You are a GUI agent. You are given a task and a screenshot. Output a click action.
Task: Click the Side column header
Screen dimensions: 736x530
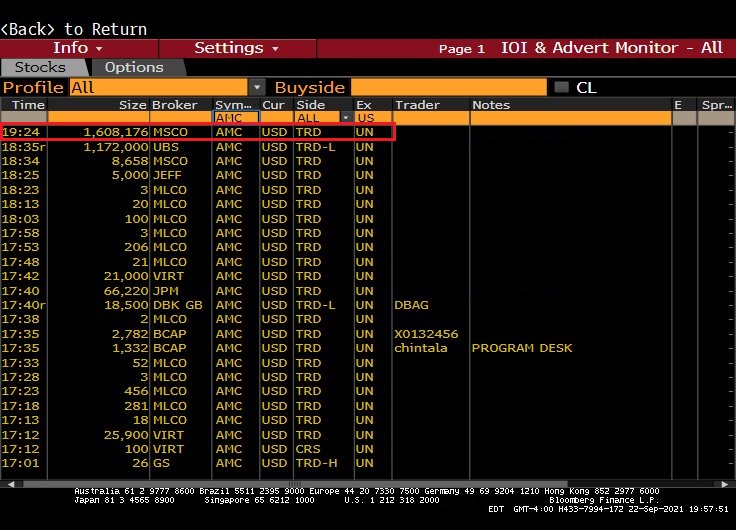point(323,105)
